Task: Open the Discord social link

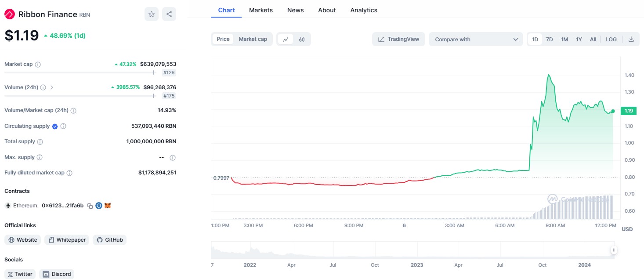Action: click(x=57, y=274)
